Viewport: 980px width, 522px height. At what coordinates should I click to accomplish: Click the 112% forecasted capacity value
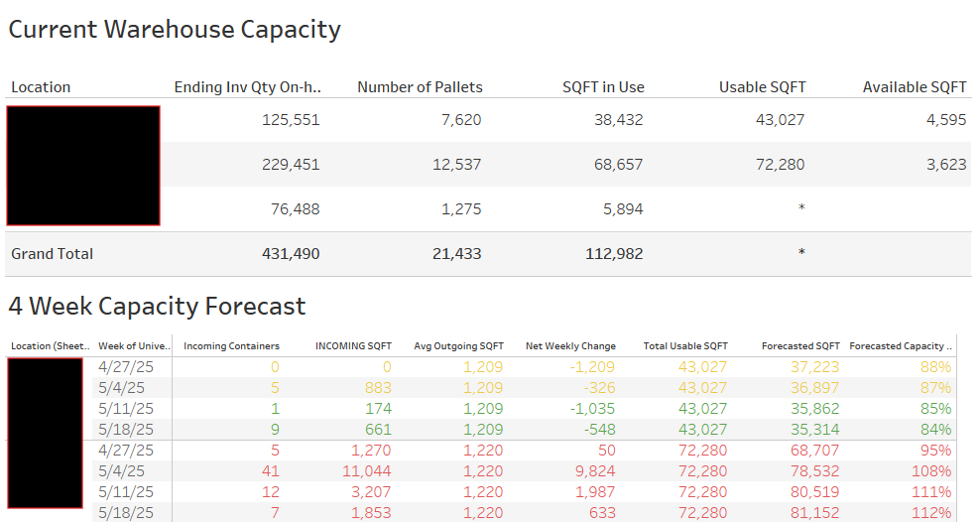click(932, 513)
